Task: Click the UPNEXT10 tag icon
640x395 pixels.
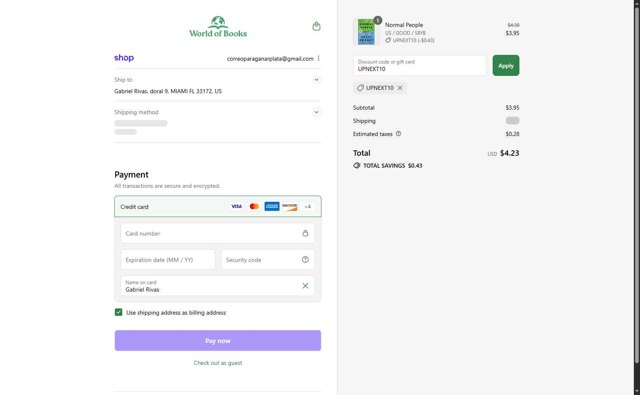Action: click(x=360, y=88)
